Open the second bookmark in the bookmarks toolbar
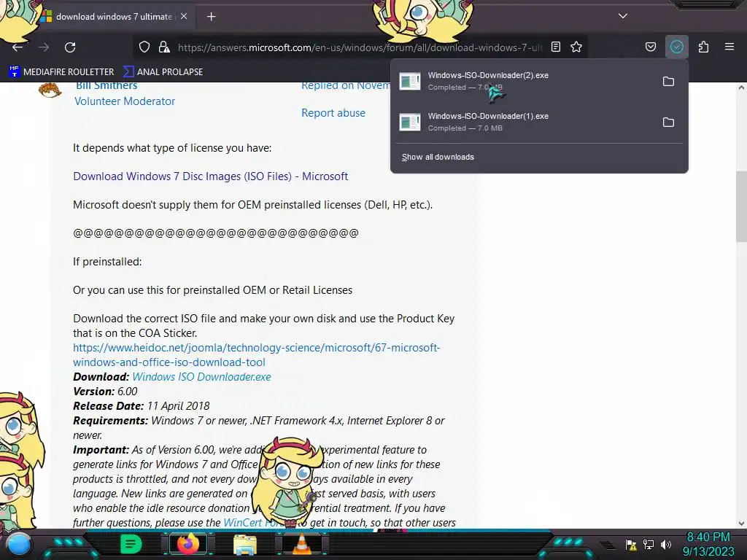This screenshot has height=560, width=747. tap(163, 72)
